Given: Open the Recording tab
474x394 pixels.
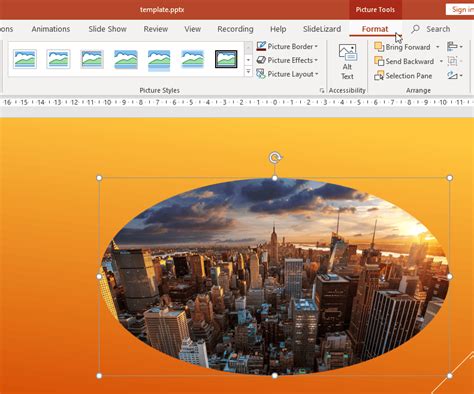Looking at the screenshot, I should tap(235, 29).
